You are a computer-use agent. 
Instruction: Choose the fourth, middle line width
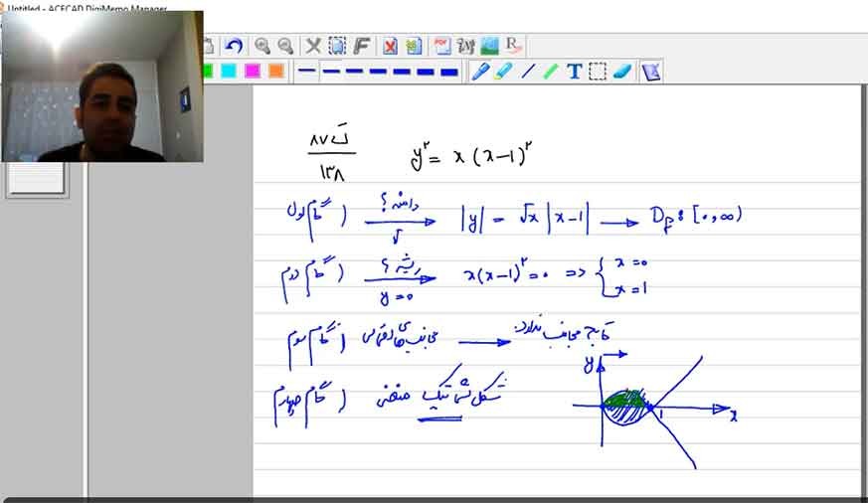pos(378,71)
